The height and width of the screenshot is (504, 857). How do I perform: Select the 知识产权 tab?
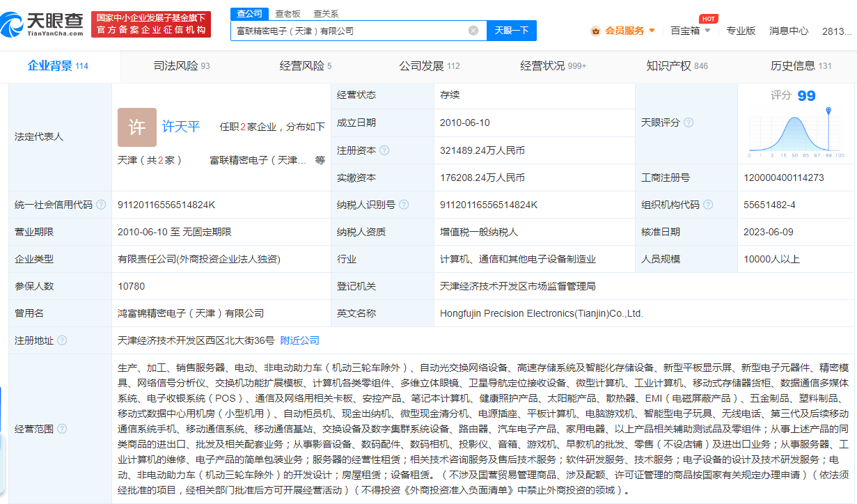pos(677,66)
